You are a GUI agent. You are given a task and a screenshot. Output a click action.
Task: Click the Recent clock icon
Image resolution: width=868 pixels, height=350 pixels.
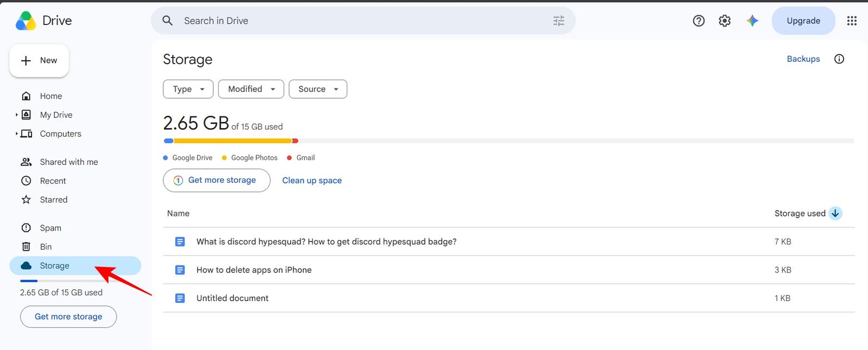[26, 181]
